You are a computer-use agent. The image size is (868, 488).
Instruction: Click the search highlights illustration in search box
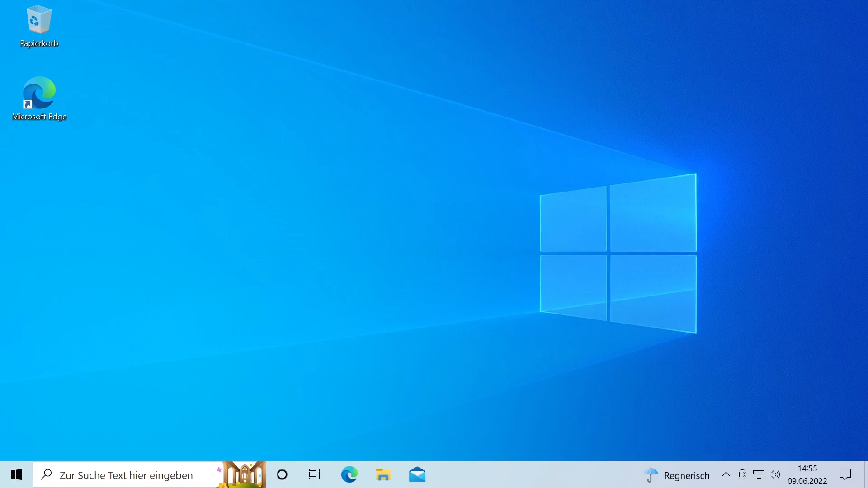click(242, 474)
